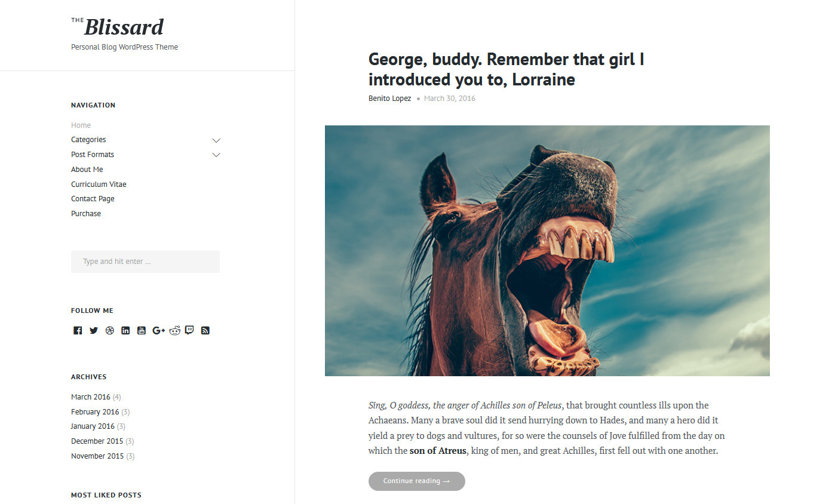Image resolution: width=838 pixels, height=504 pixels.
Task: Click the Continue reading button
Action: (417, 481)
